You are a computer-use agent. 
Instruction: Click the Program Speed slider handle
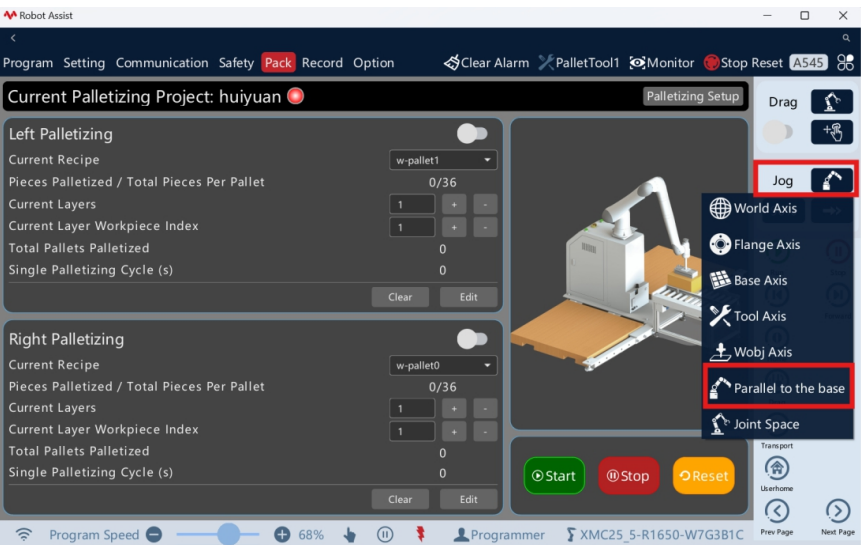coord(228,533)
